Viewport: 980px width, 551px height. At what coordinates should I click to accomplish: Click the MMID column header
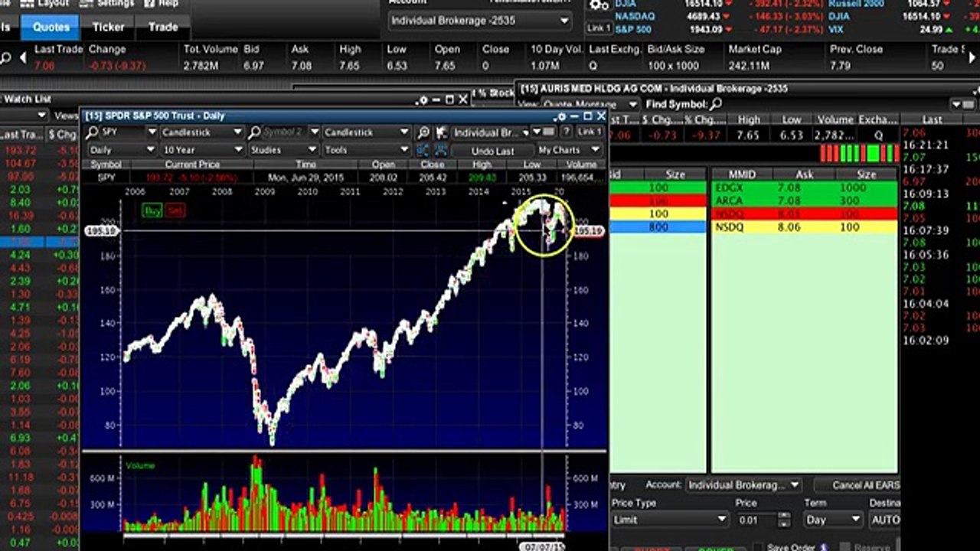click(740, 174)
